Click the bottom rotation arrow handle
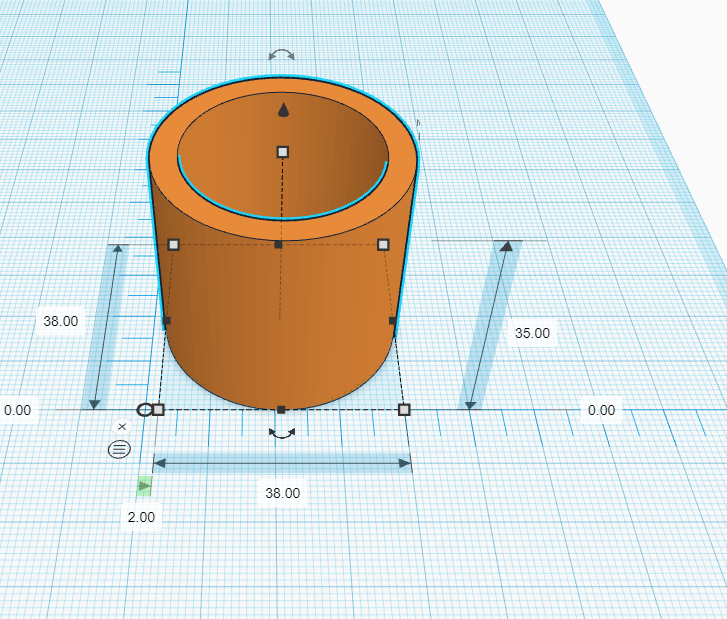 tap(282, 433)
